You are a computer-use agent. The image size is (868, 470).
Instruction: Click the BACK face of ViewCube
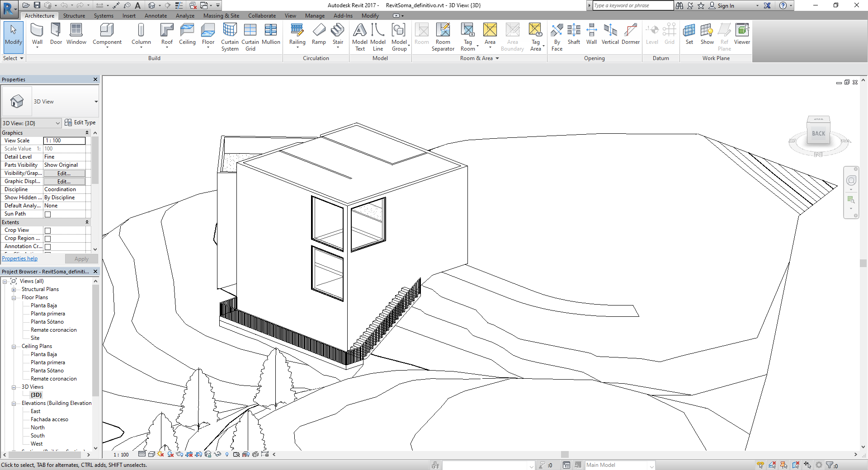tap(818, 133)
